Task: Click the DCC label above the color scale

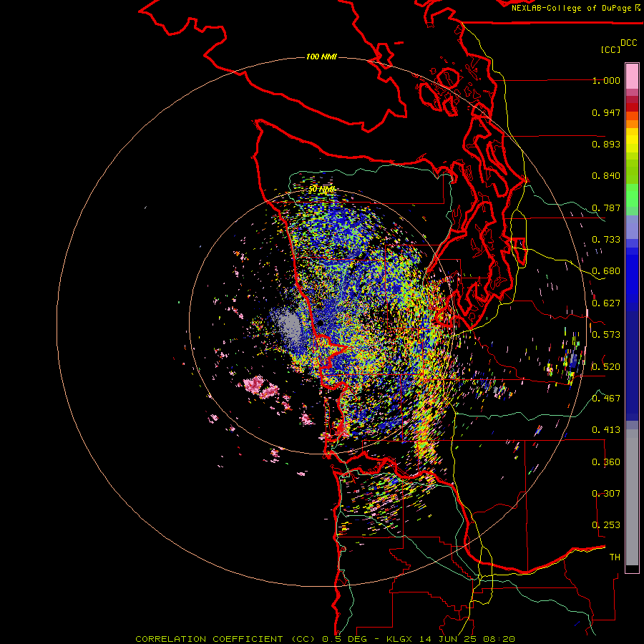Action: (628, 43)
